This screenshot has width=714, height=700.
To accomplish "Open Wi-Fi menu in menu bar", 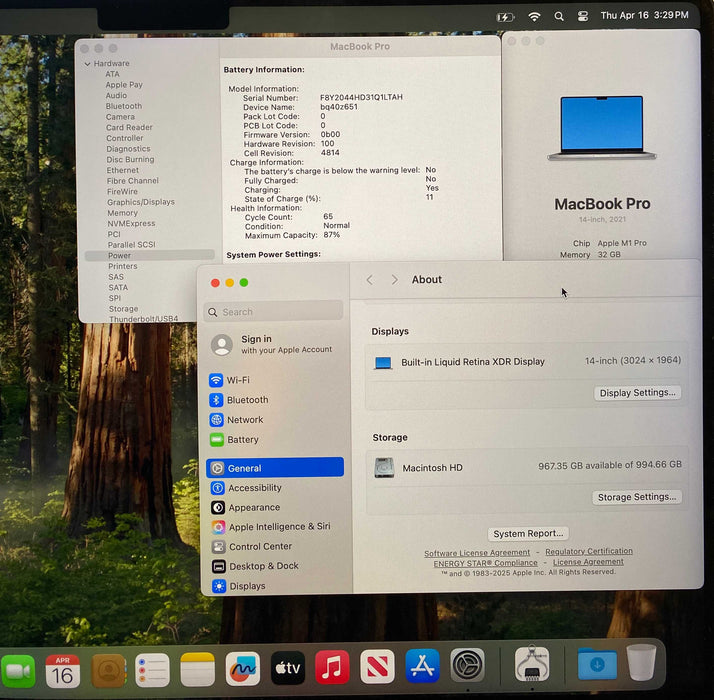I will point(534,17).
